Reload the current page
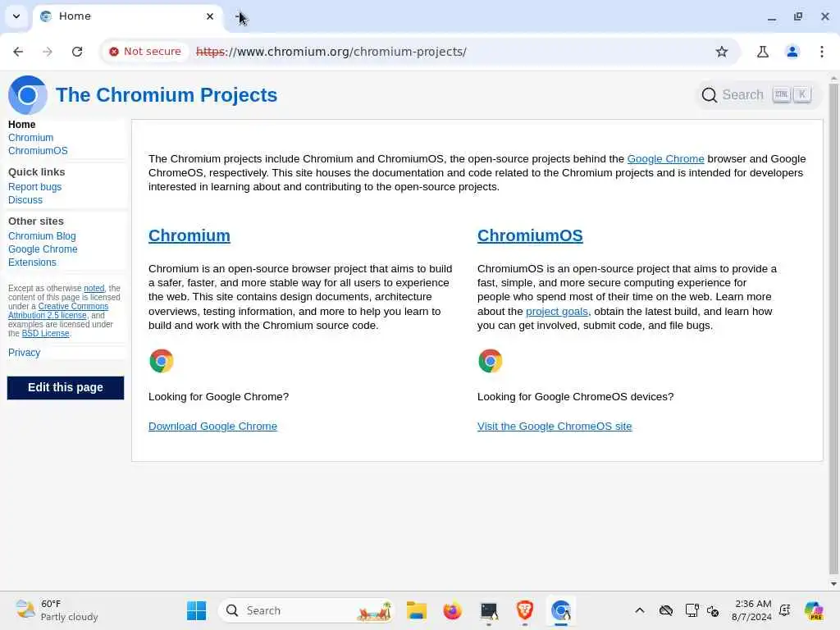Image resolution: width=840 pixels, height=630 pixels. 77,52
